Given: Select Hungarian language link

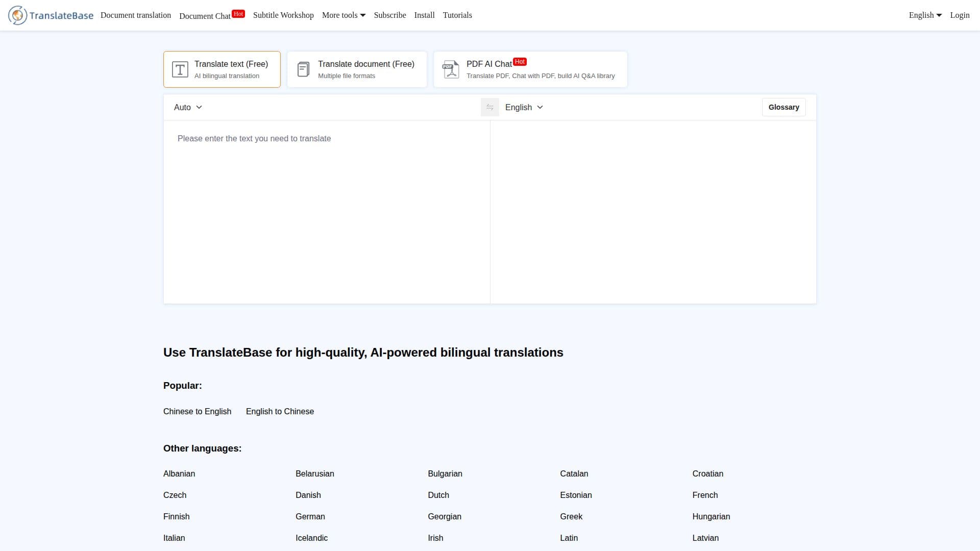Looking at the screenshot, I should [711, 517].
